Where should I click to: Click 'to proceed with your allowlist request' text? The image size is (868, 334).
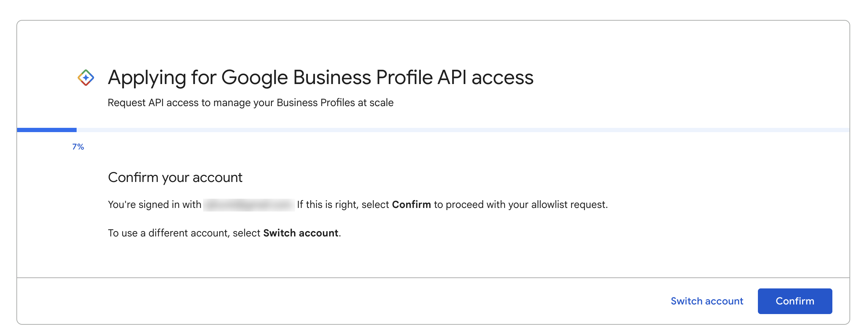(x=520, y=205)
